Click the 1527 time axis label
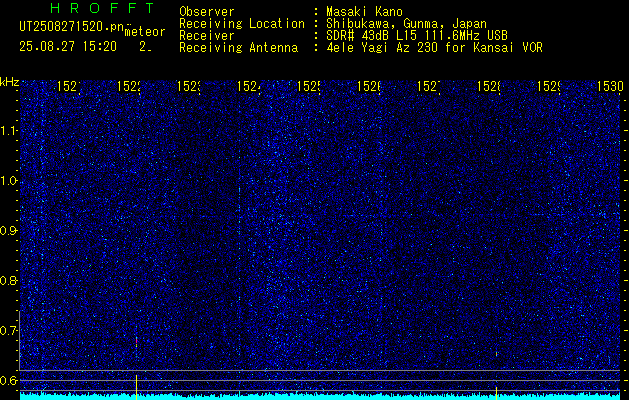The height and width of the screenshot is (400, 629). coord(429,86)
